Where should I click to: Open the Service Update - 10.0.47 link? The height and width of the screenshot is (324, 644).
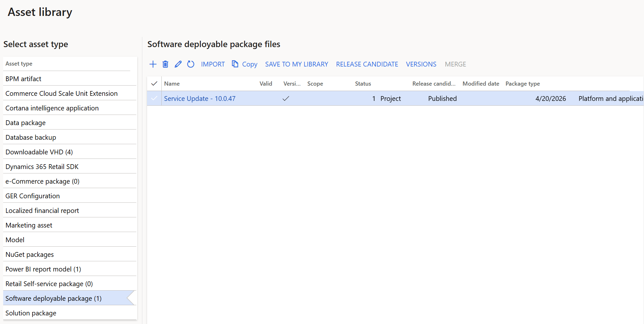click(x=200, y=99)
